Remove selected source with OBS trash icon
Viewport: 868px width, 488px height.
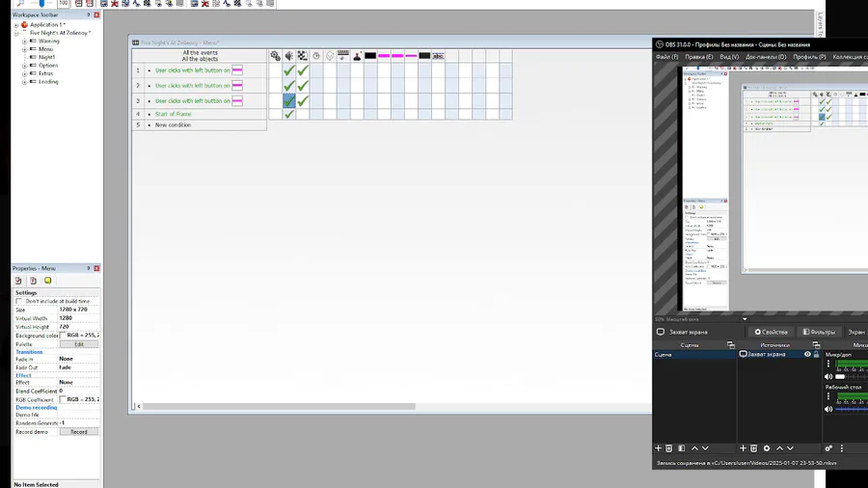[753, 448]
